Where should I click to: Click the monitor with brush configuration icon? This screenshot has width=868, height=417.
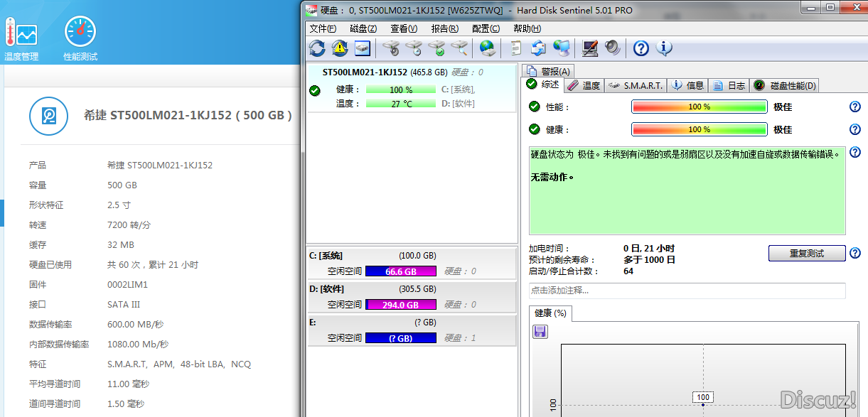click(x=589, y=48)
